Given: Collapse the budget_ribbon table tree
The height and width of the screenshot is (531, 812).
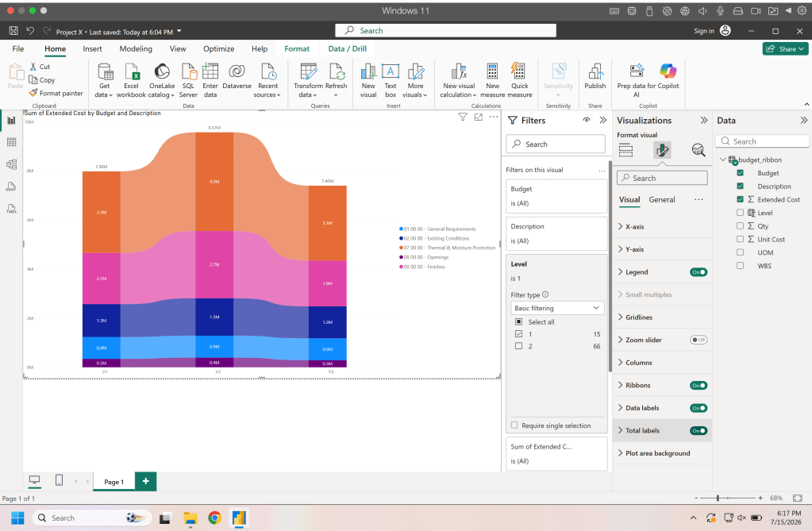Looking at the screenshot, I should tap(723, 160).
